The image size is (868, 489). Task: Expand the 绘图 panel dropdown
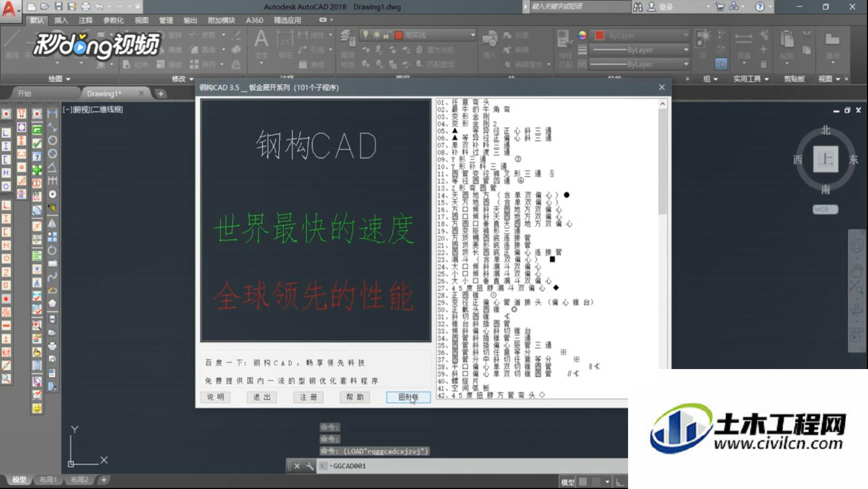tap(59, 79)
